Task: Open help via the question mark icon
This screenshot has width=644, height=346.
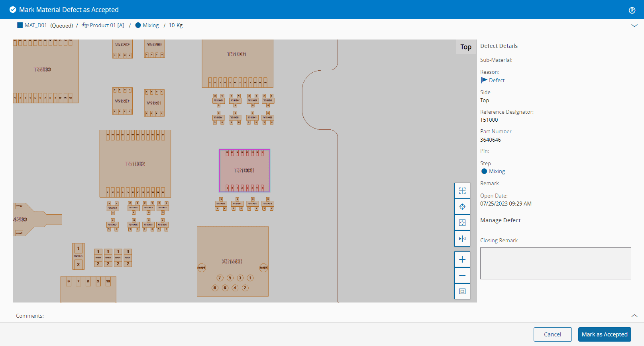Action: 632,10
